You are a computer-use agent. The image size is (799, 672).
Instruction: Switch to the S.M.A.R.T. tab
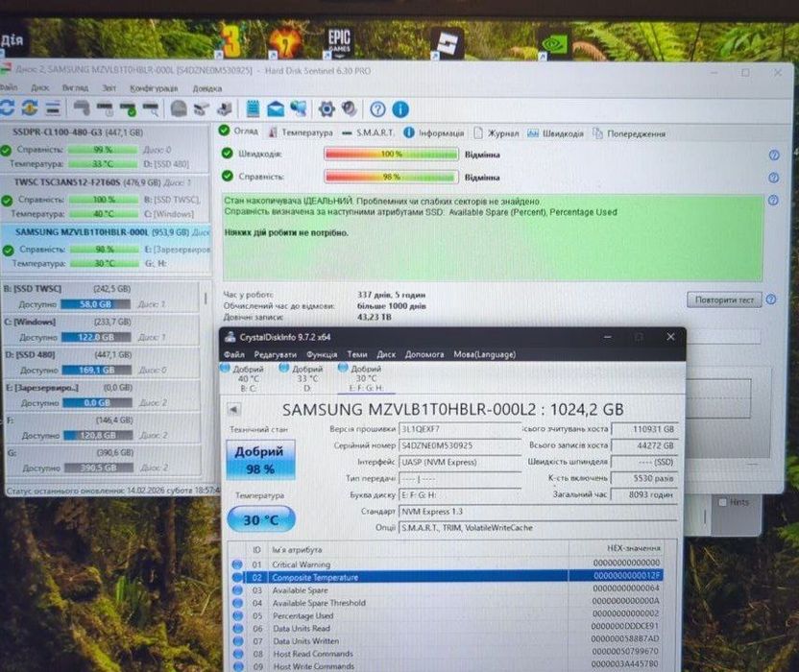[x=368, y=133]
